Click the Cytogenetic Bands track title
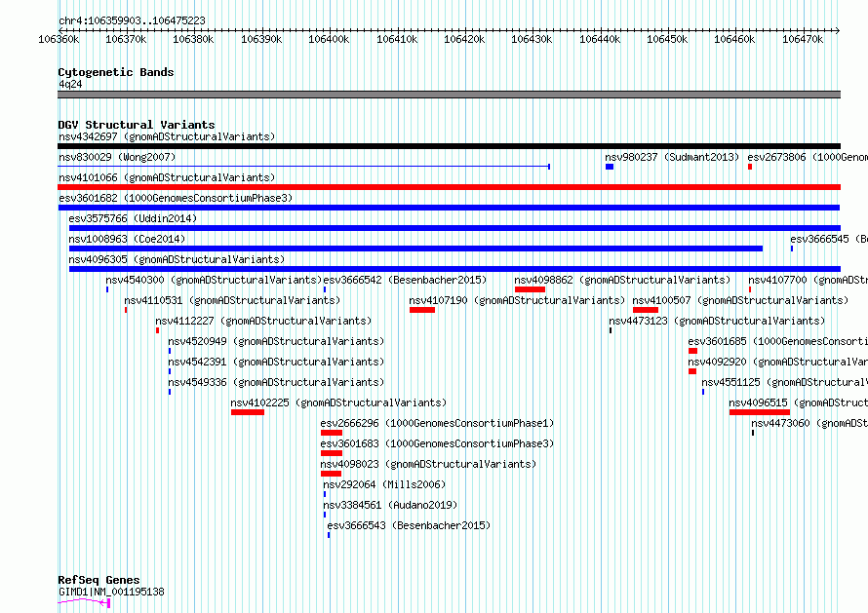This screenshot has height=613, width=868. (x=116, y=72)
